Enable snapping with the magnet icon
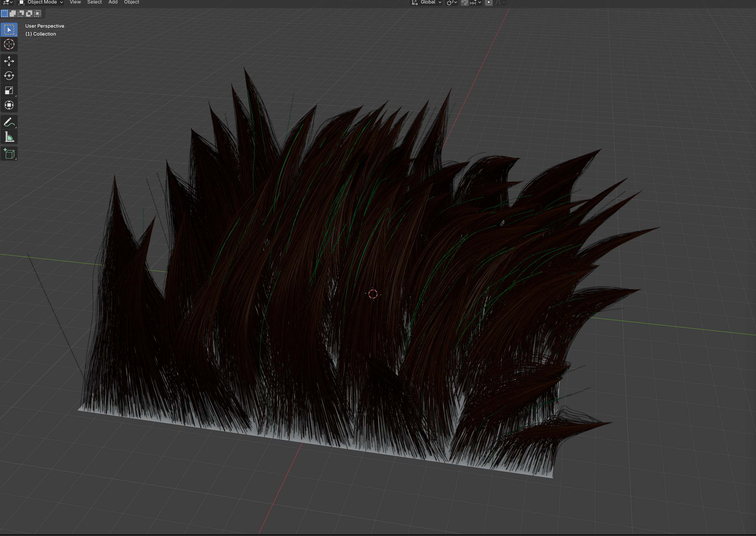 464,3
